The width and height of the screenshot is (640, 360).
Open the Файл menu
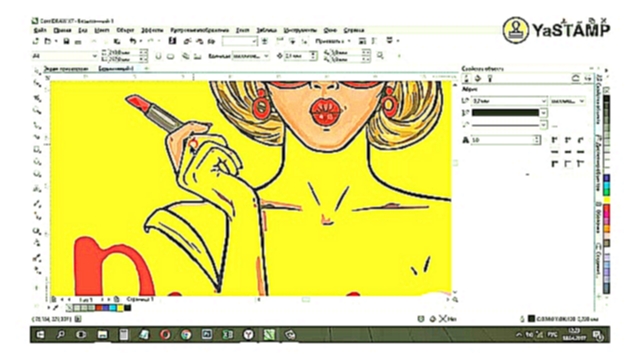[40, 30]
